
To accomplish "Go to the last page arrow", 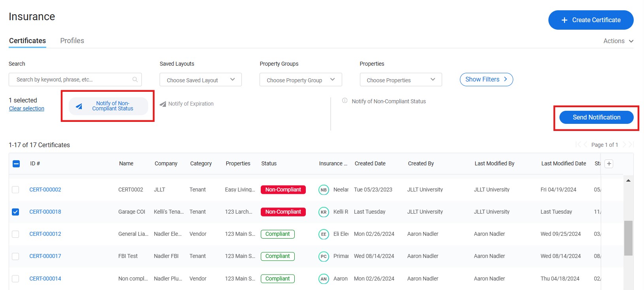I will (x=631, y=145).
